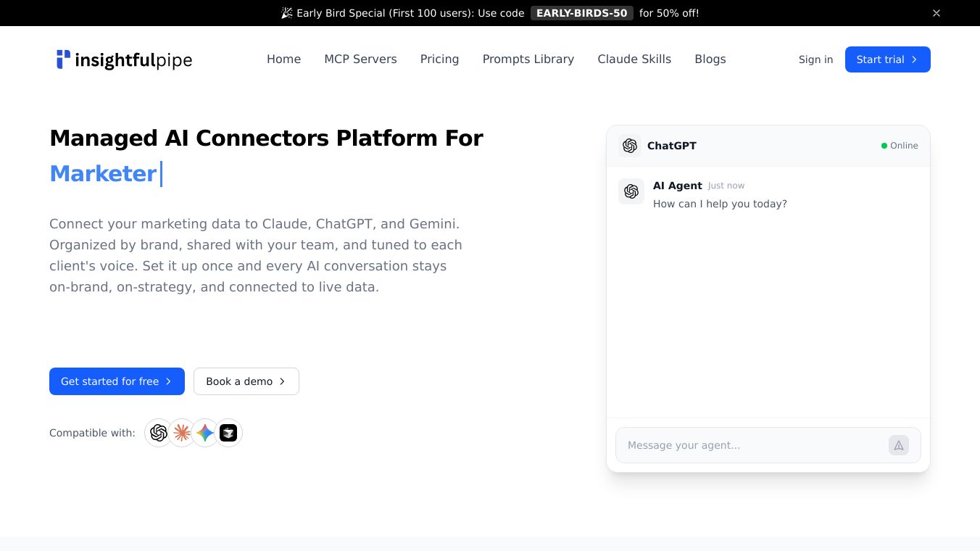The width and height of the screenshot is (980, 551).
Task: Open the Blogs section
Action: pos(710,59)
